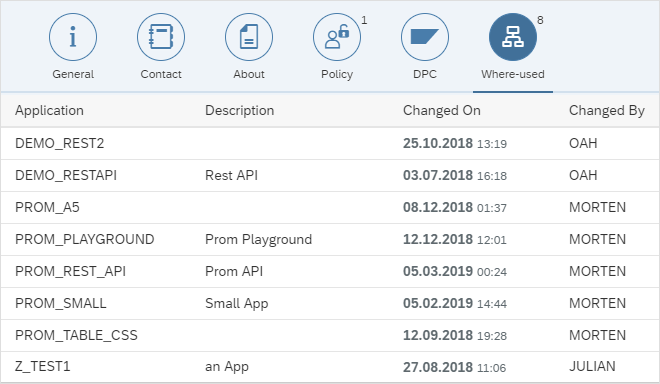Click the 25.10.2018 13:19 date cell

pos(455,144)
